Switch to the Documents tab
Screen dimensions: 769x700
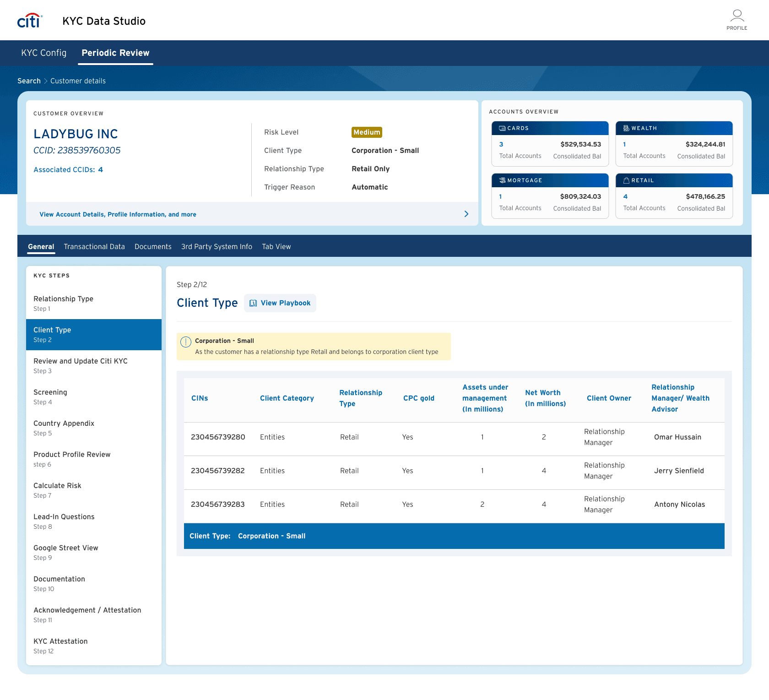[153, 246]
